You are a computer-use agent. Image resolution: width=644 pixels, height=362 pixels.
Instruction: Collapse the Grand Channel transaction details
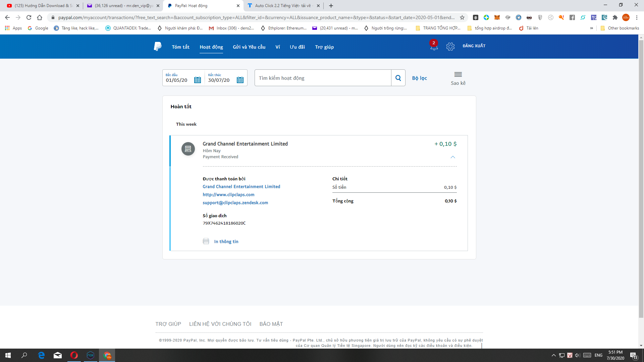point(453,157)
